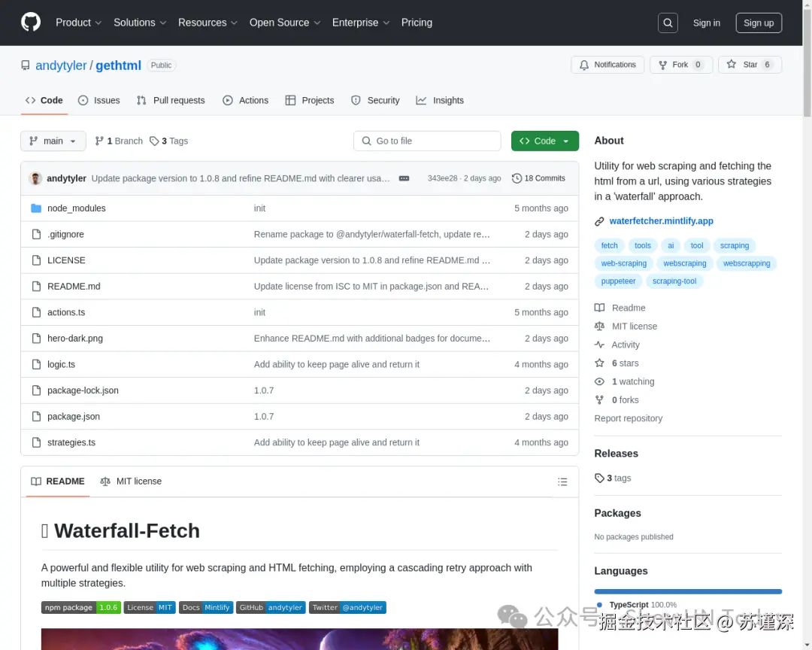Click the branch icon beside 1 Branch
Image resolution: width=812 pixels, height=650 pixels.
click(x=99, y=141)
